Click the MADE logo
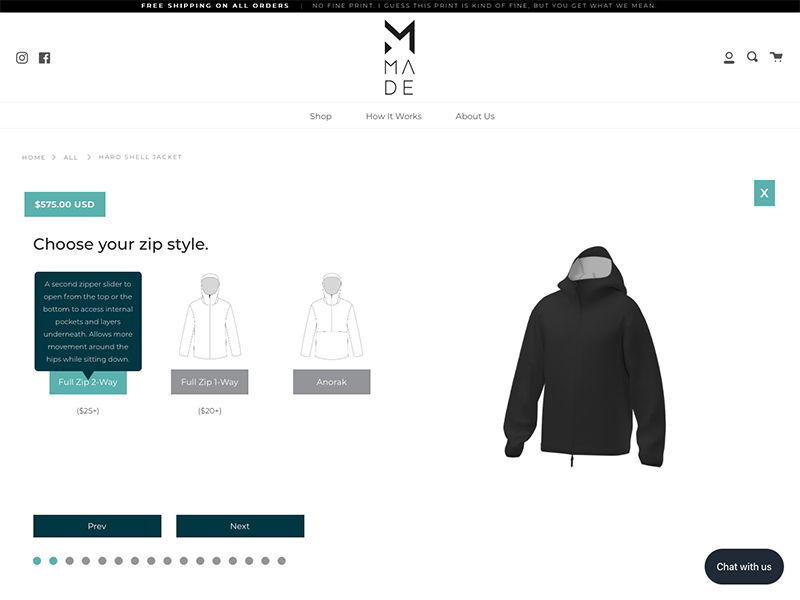 [399, 58]
